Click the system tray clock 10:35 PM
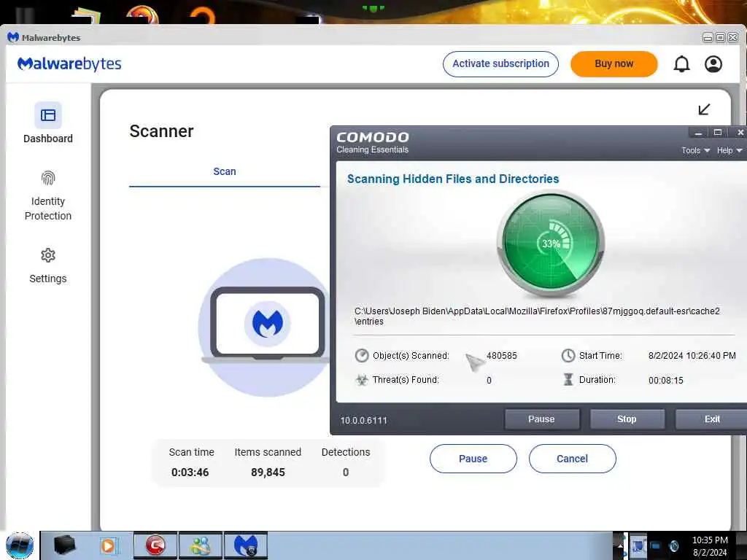 [710, 540]
